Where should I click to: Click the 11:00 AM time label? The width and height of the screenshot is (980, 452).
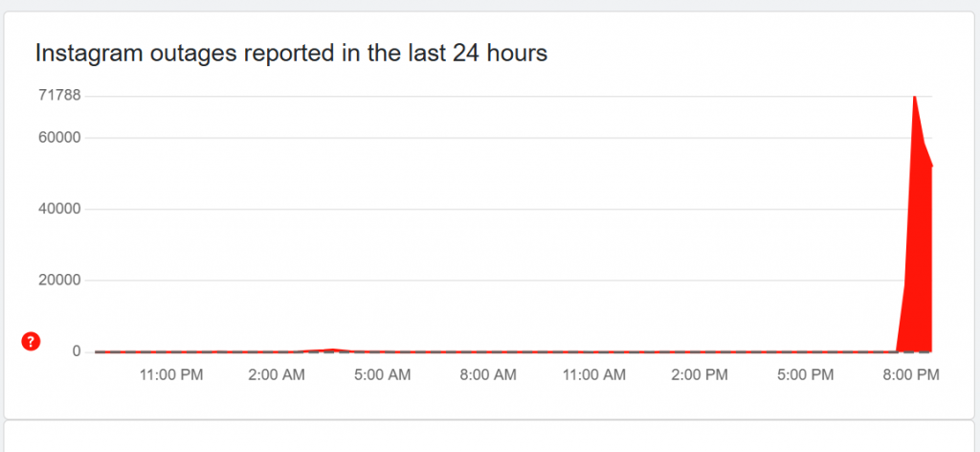click(x=594, y=376)
